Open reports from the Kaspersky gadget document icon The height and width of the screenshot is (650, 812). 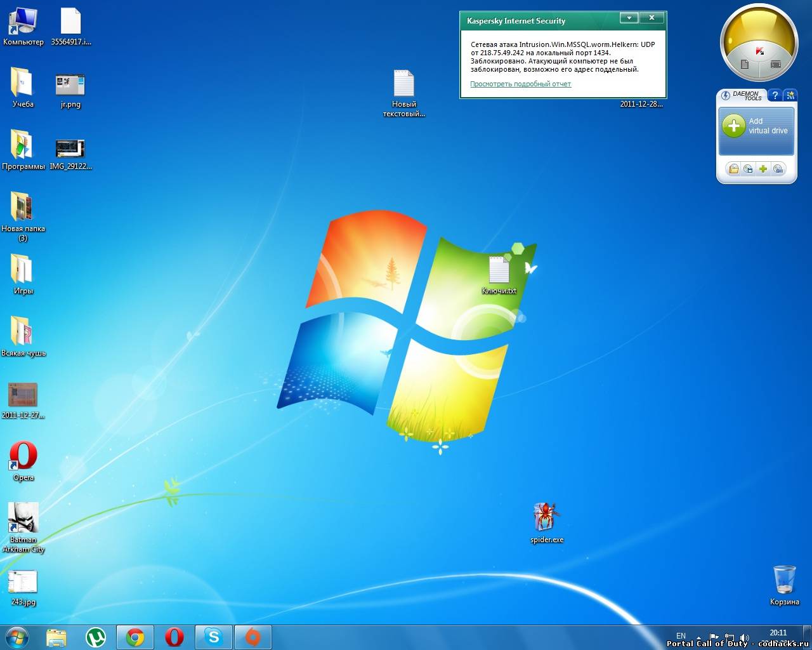[x=745, y=65]
